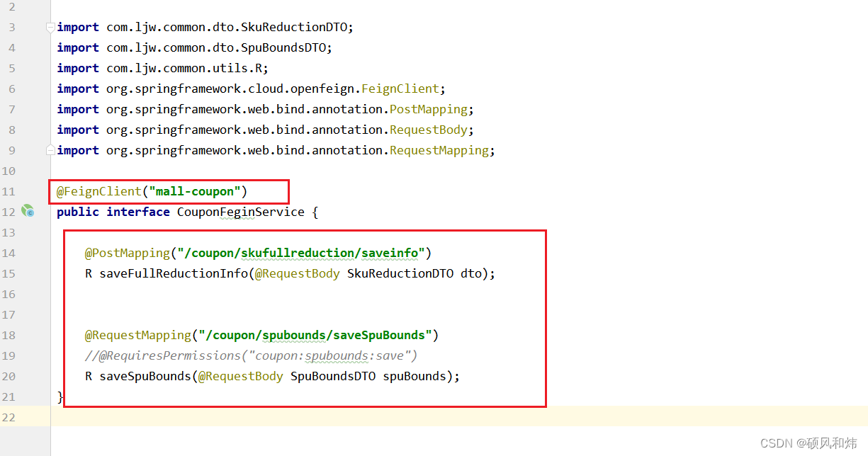Click the commented RequiresPermissions line

(x=252, y=355)
